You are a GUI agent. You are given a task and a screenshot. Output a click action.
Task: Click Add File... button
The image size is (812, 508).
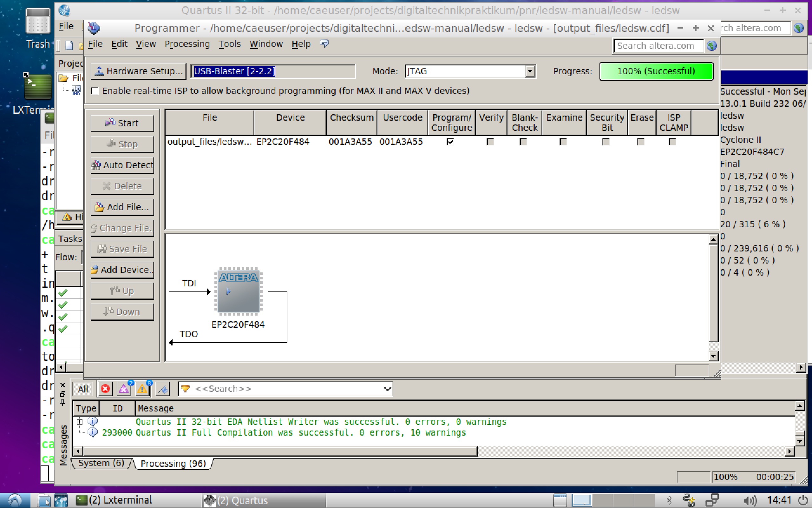pyautogui.click(x=122, y=207)
